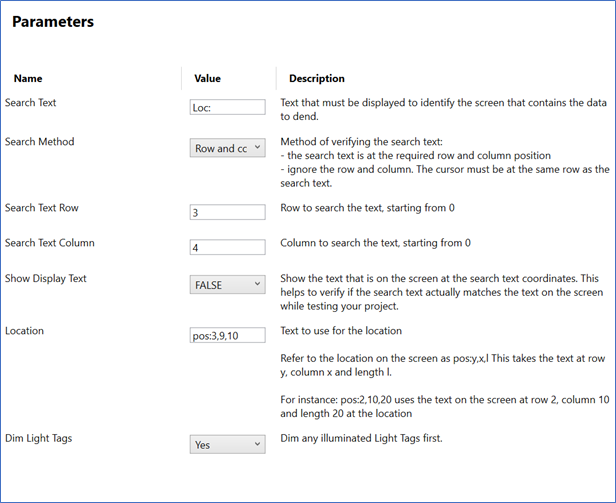
Task: Select the Search Text parameter label
Action: 31,103
